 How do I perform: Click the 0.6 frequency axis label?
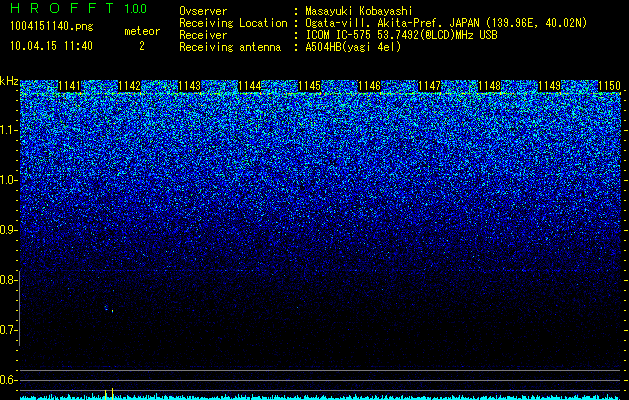click(x=9, y=380)
